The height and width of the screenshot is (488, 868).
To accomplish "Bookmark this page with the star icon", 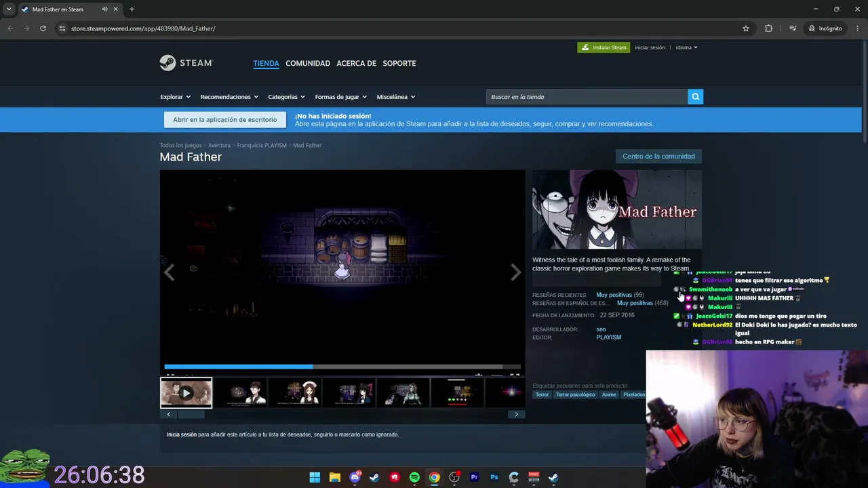I will pyautogui.click(x=746, y=28).
